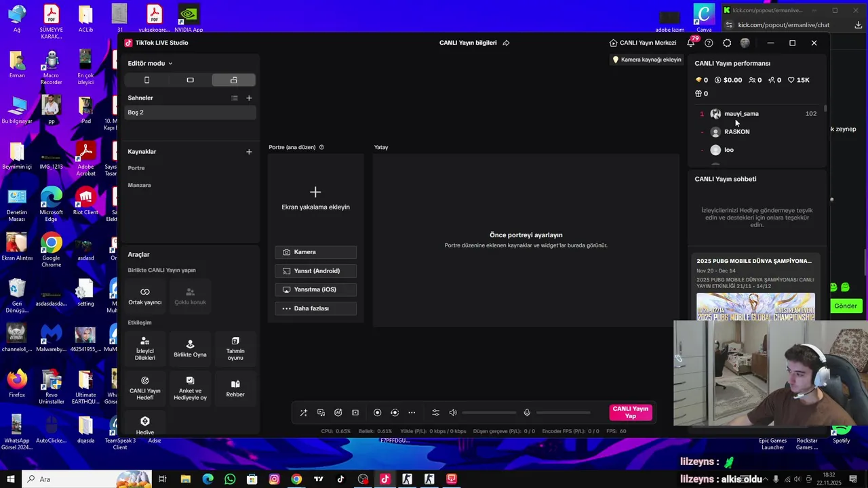Select landscape layout icon in editor mode
The height and width of the screenshot is (488, 868).
[x=190, y=80]
